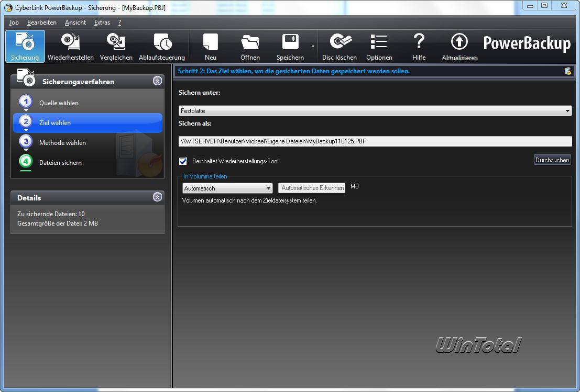This screenshot has width=580, height=392.
Task: Open the Extras menu
Action: click(x=102, y=23)
